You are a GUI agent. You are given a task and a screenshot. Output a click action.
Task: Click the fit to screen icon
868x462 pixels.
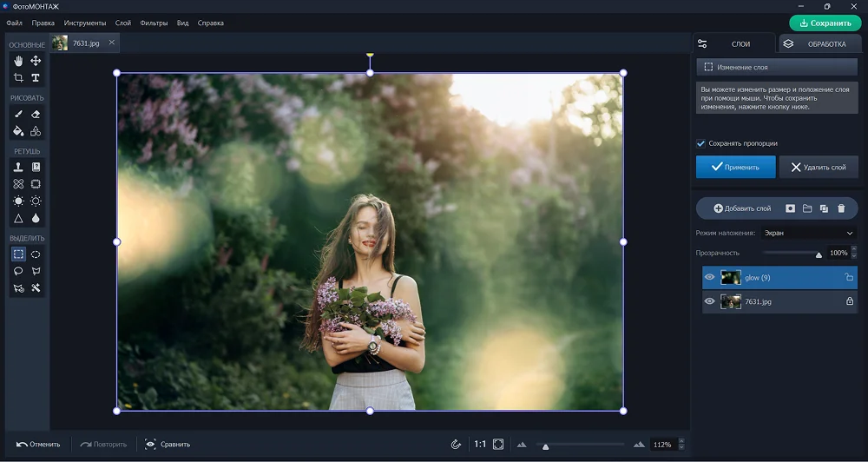point(498,445)
